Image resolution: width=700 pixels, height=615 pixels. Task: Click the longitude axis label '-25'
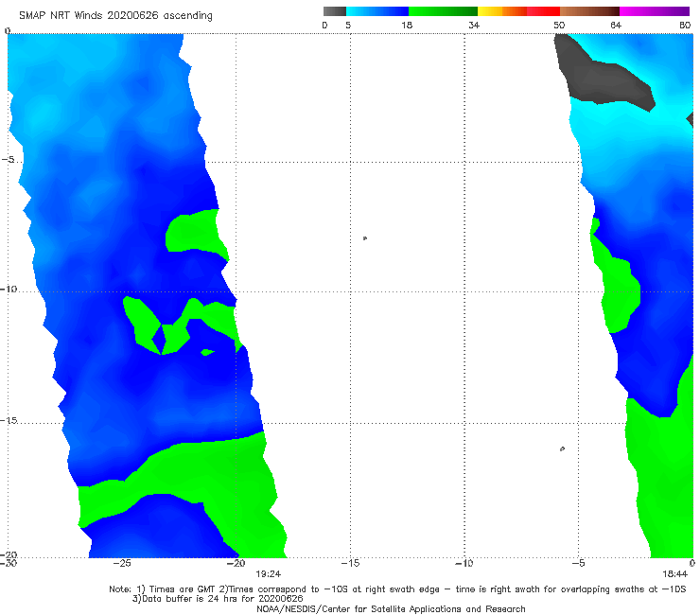(x=122, y=563)
